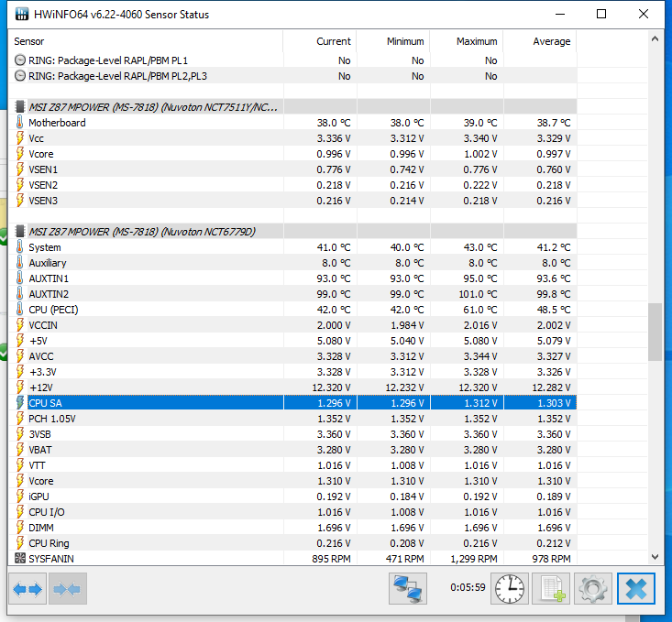672x622 pixels.
Task: Click the 0:05:59 elapsed time display
Action: 468,587
